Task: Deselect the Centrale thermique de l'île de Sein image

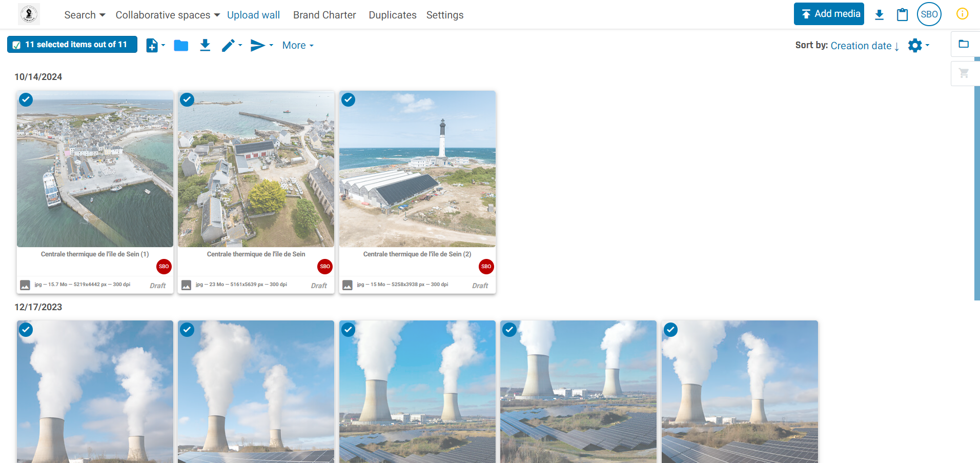Action: tap(187, 99)
